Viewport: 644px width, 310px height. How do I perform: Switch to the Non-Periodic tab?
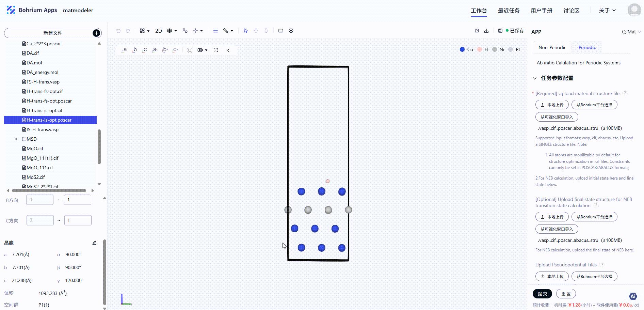[552, 47]
